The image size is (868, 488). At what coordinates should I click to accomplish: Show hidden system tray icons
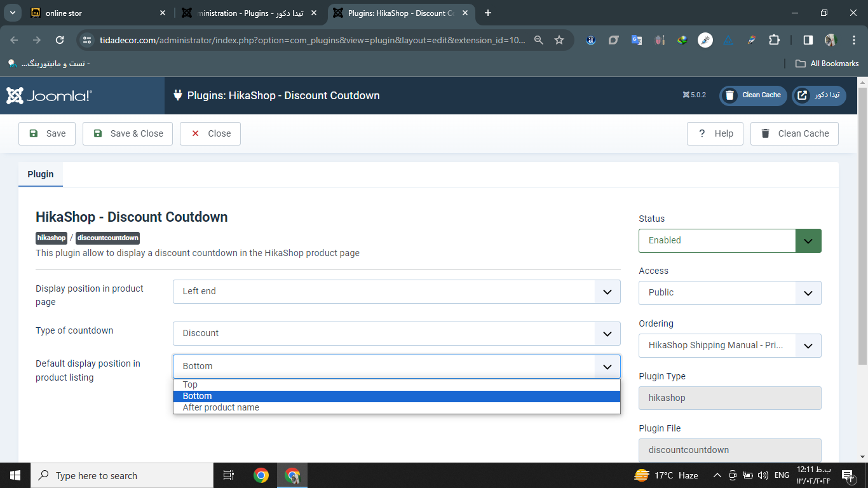pyautogui.click(x=717, y=475)
